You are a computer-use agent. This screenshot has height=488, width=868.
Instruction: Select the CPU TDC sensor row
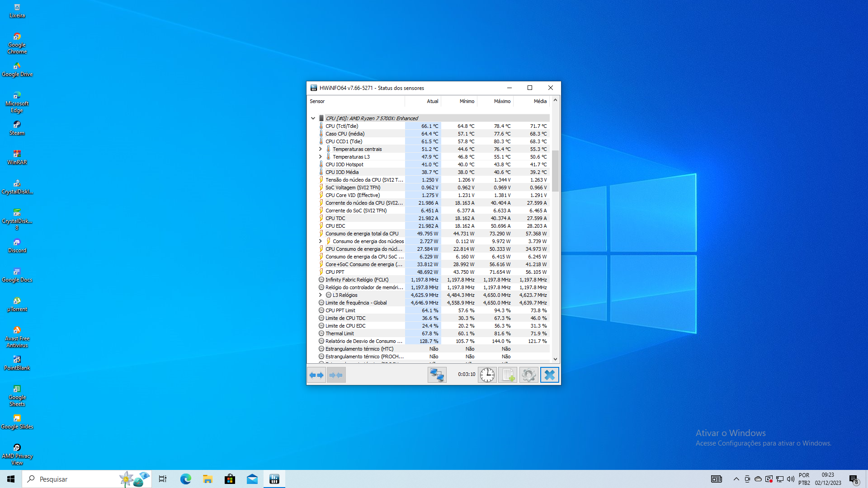click(x=429, y=218)
